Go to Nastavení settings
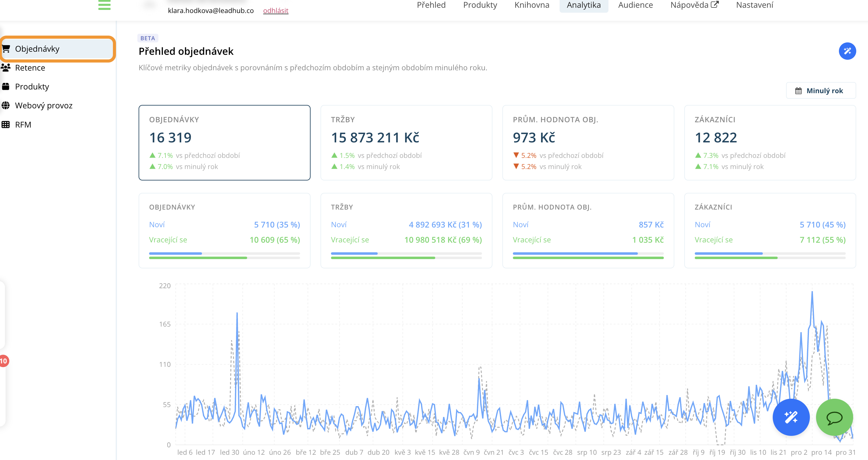The image size is (868, 460). pos(754,5)
